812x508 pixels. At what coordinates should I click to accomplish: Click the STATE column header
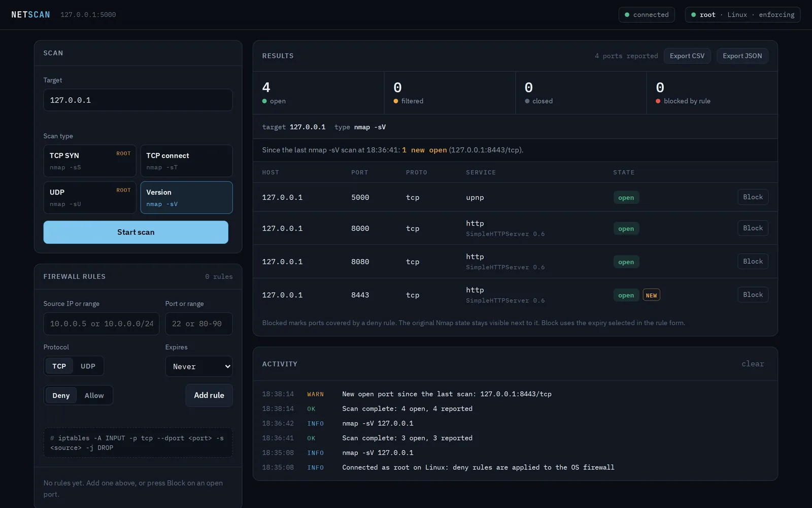[624, 173]
